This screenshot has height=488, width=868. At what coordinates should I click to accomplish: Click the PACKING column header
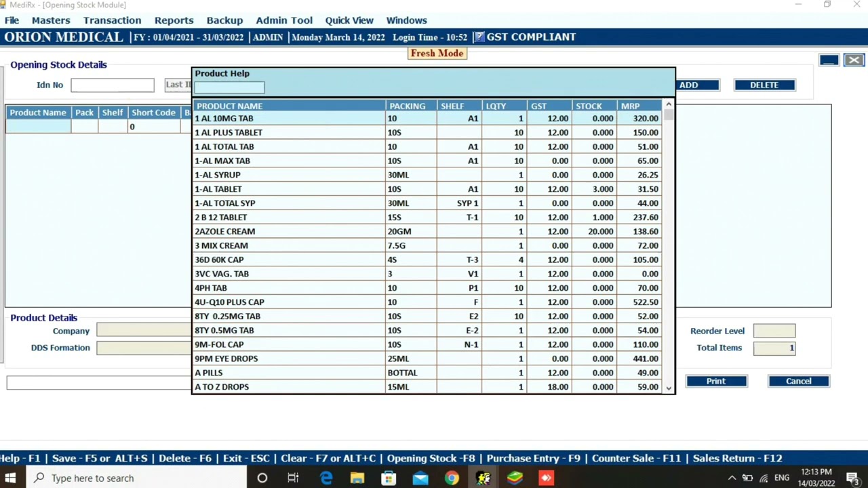(411, 106)
